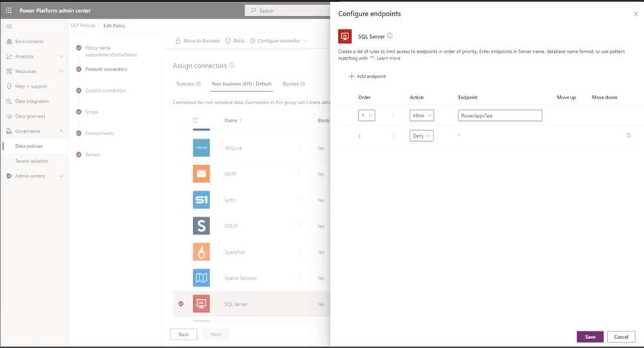Open Tenant isolation page
The height and width of the screenshot is (348, 644).
tap(31, 161)
